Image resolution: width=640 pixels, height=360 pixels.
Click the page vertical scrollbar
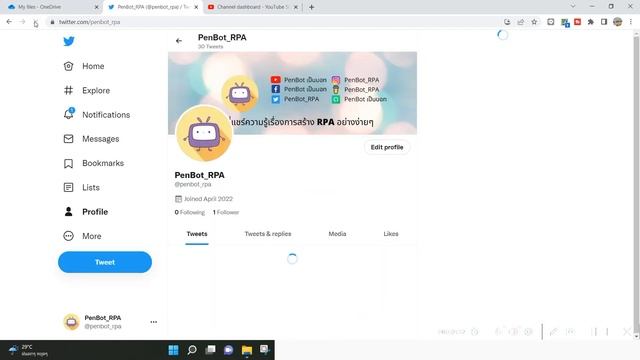pos(636,185)
